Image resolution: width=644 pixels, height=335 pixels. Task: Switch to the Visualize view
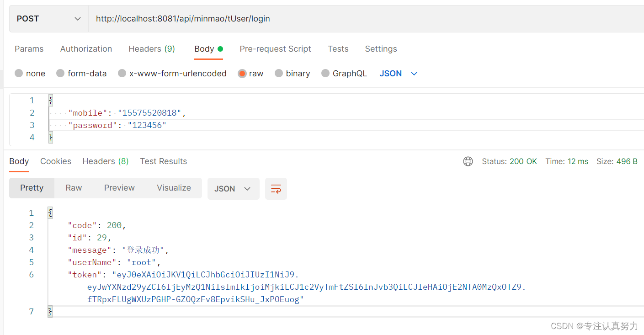click(174, 188)
